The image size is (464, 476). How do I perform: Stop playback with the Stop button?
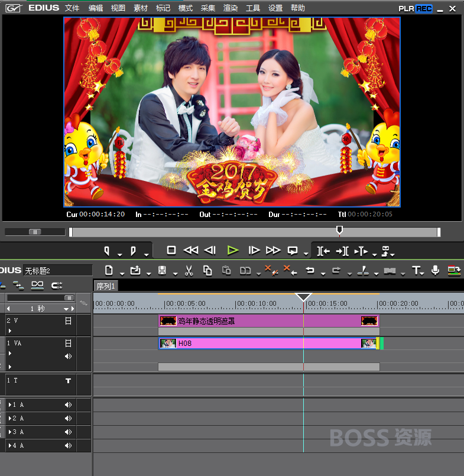coord(171,251)
